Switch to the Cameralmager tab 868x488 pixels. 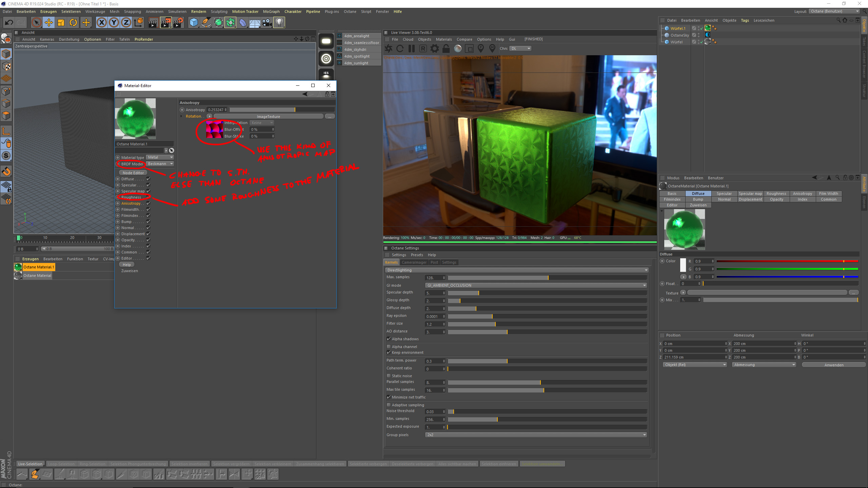coord(414,262)
